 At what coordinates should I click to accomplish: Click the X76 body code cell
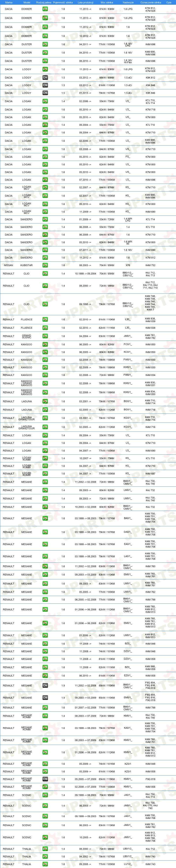[128, 265]
